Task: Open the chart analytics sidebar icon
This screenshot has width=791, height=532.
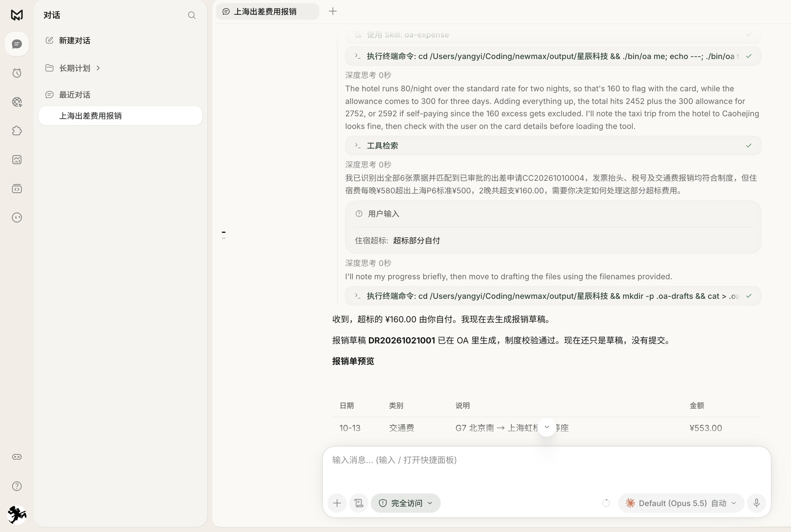Action: 17,159
